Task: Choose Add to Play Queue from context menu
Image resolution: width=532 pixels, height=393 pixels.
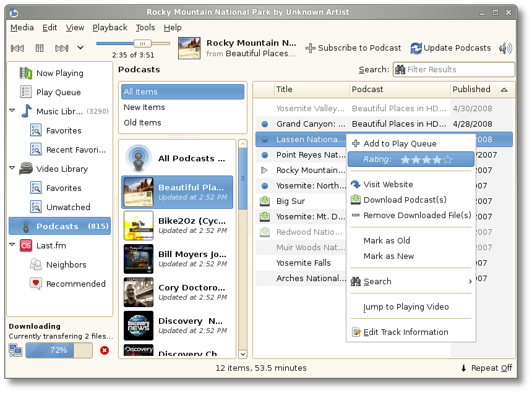Action: (400, 143)
